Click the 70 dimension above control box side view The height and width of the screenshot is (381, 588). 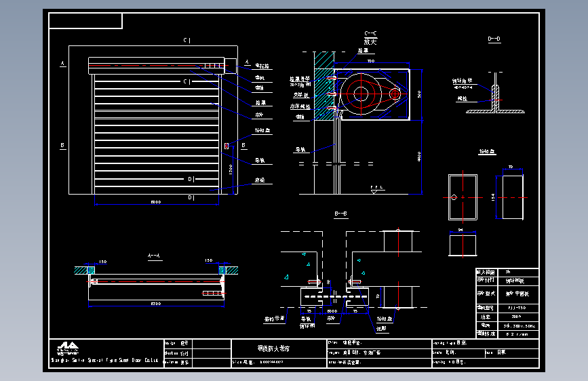[511, 167]
